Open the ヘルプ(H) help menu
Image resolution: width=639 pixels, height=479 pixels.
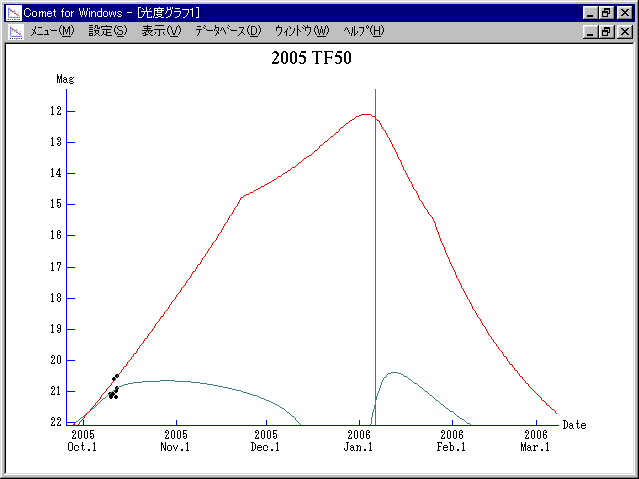363,31
